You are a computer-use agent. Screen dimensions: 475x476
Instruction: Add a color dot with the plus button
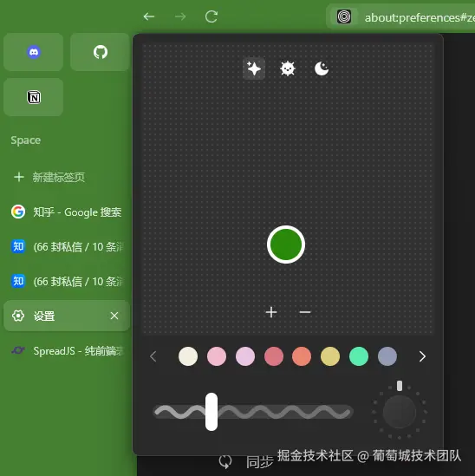[x=271, y=312]
